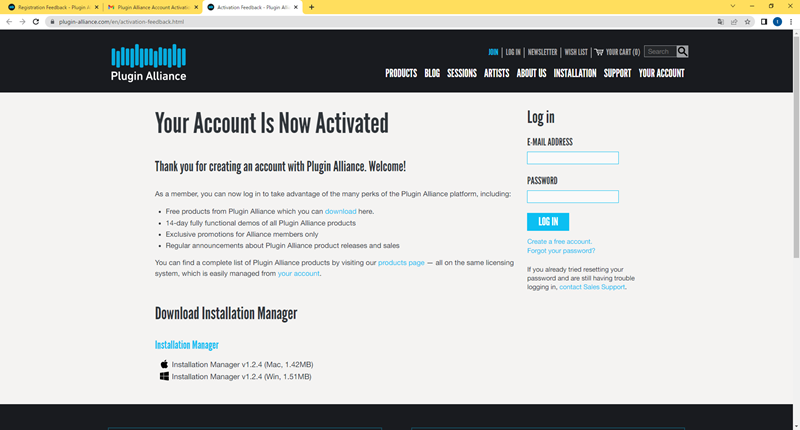Image resolution: width=800 pixels, height=430 pixels.
Task: Click the Plugin Alliance logo
Action: click(x=148, y=63)
